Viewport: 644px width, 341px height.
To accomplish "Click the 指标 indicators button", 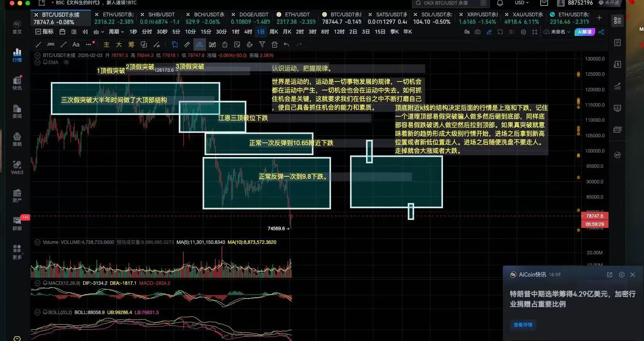I will point(44,32).
